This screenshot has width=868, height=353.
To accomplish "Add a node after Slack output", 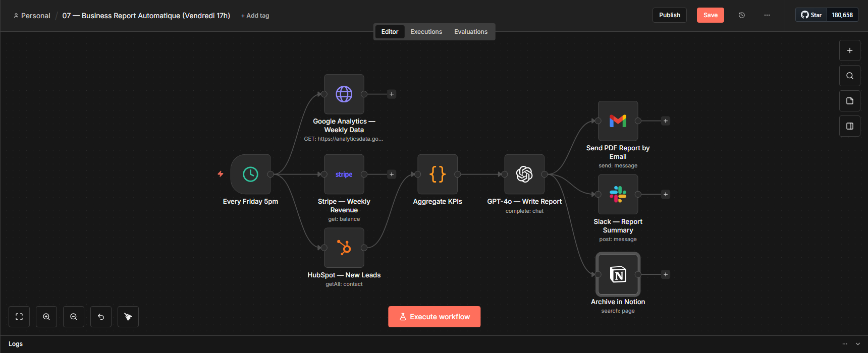I will tap(666, 194).
